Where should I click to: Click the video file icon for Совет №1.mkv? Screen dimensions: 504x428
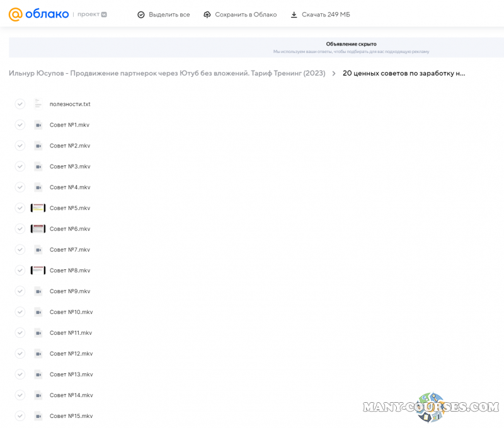(x=38, y=125)
